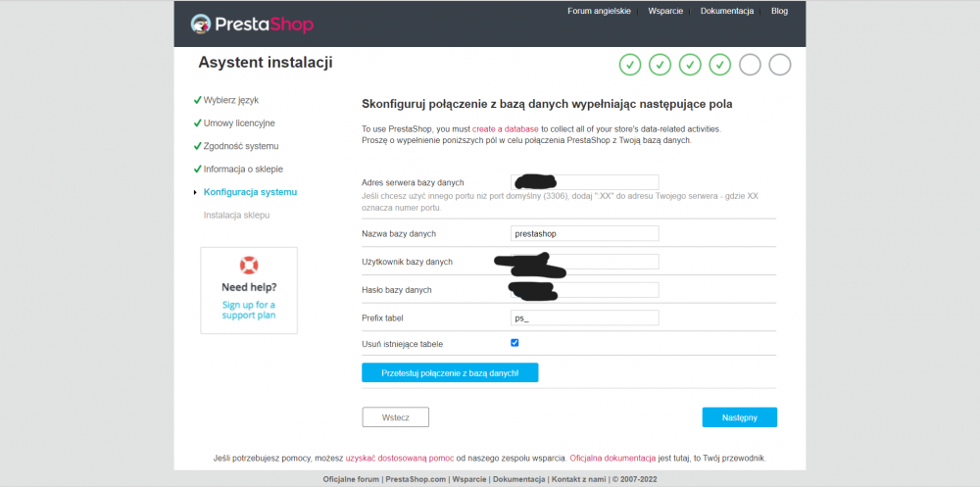The width and height of the screenshot is (980, 487).
Task: Click the PrestaShop logo in the header
Action: pos(252,24)
